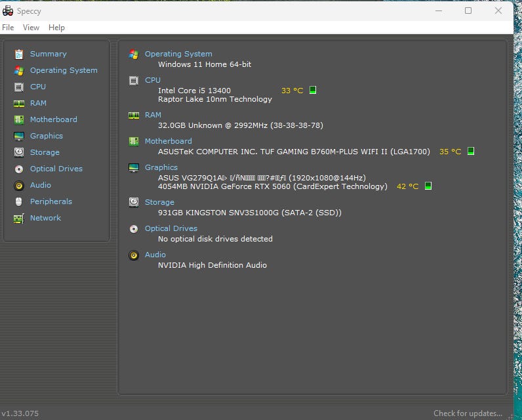Select Summary in the sidebar

[49, 54]
